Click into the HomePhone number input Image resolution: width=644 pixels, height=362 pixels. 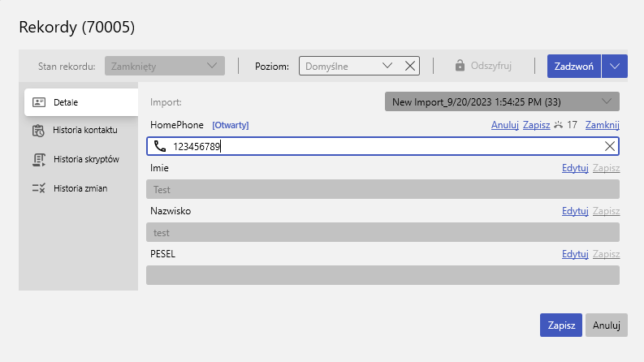coord(382,146)
